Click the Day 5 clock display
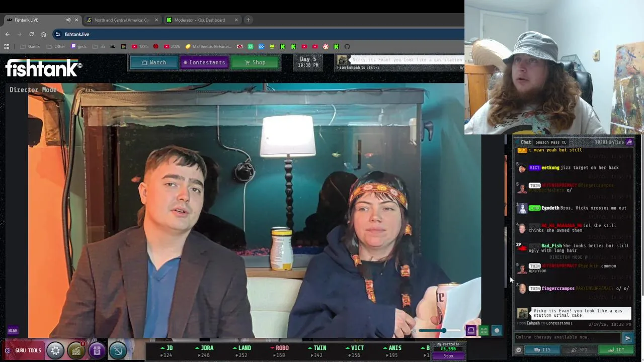 click(x=308, y=62)
